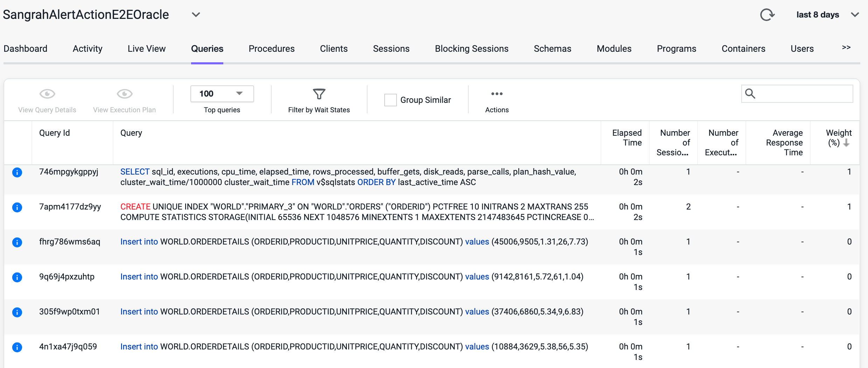Sort by the Query Id column header

point(55,133)
